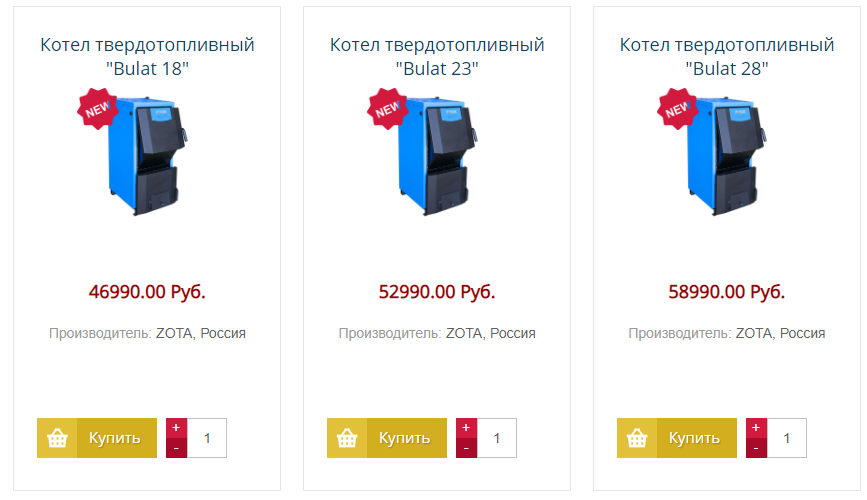Viewport: 867px width, 500px height.
Task: Decrease quantity for Bulat 23 boiler
Action: [466, 448]
